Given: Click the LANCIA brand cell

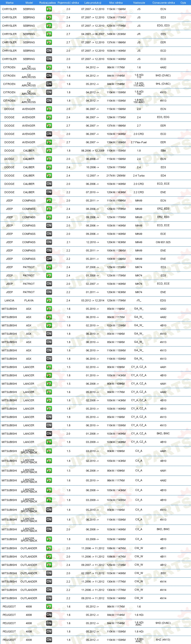Looking at the screenshot, I should click(x=10, y=300).
